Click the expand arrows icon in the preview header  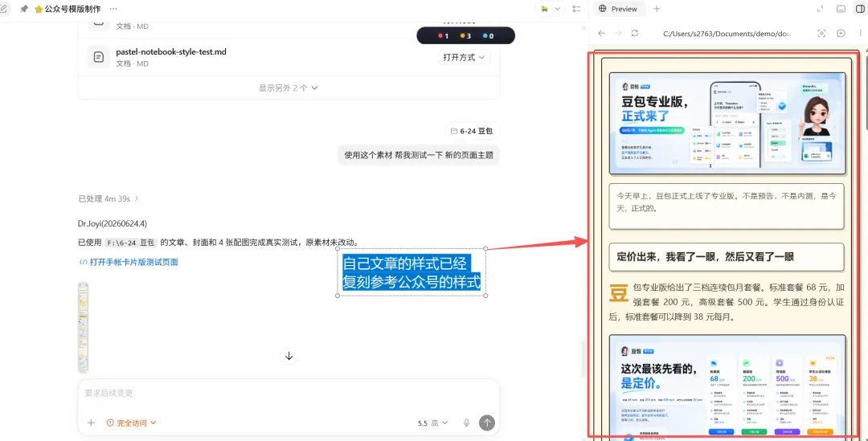(x=821, y=9)
